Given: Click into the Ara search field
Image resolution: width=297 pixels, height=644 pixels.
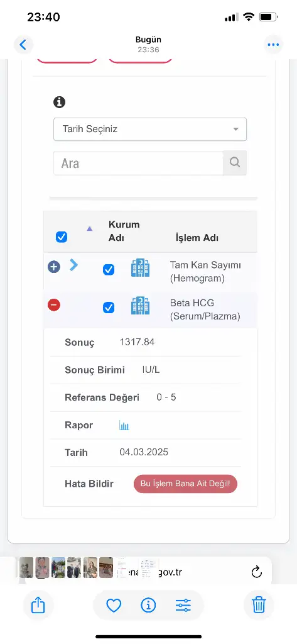Looking at the screenshot, I should pos(138,163).
